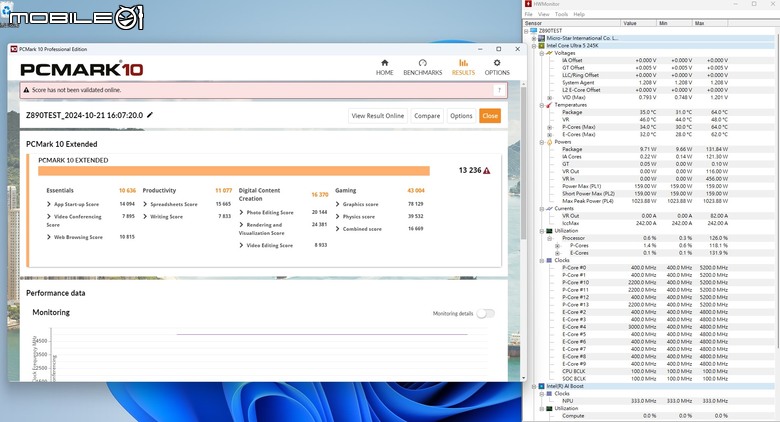
Task: Collapse the Clocks tree node under the CPU
Action: click(542, 261)
